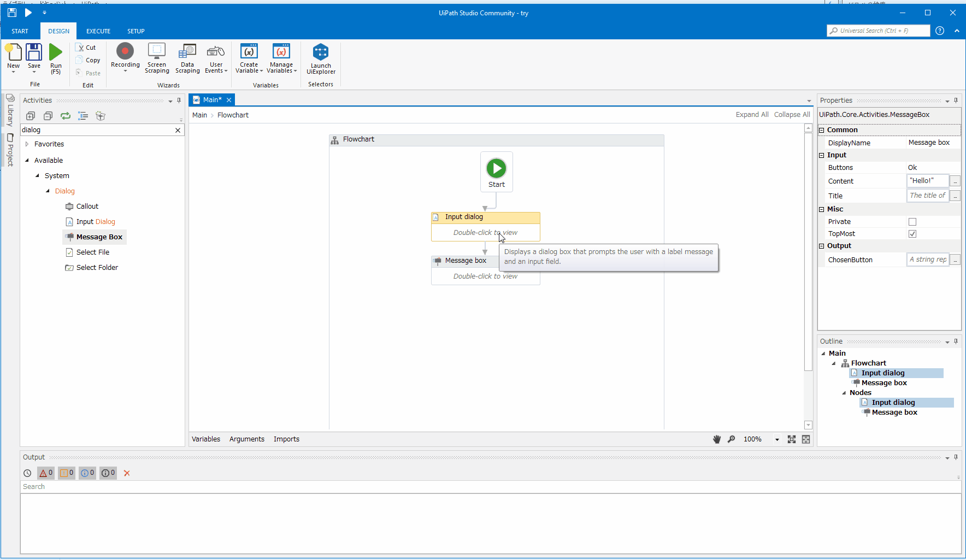Clear the Output log
This screenshot has width=966, height=560.
127,473
